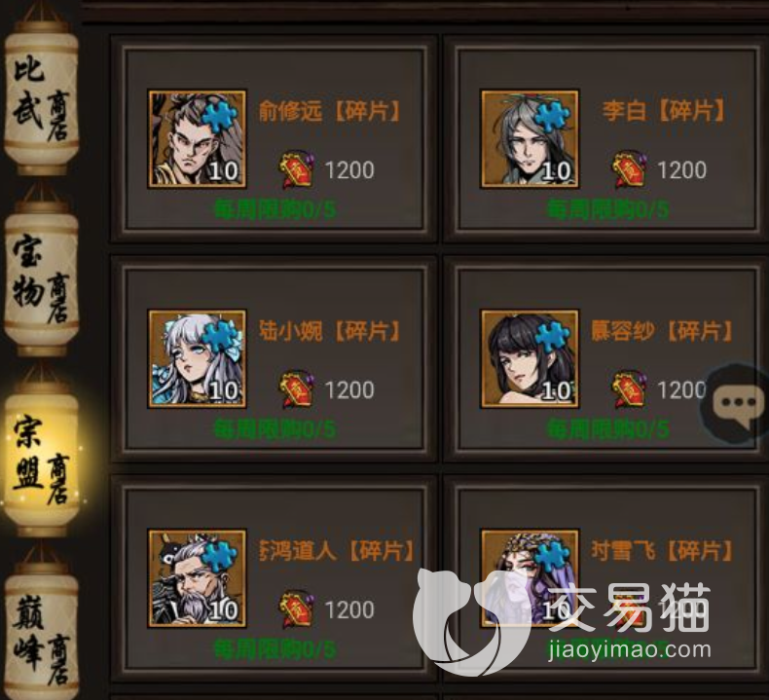Screen dimensions: 769x700
Task: Click the currency token in 李白 card
Action: click(629, 169)
